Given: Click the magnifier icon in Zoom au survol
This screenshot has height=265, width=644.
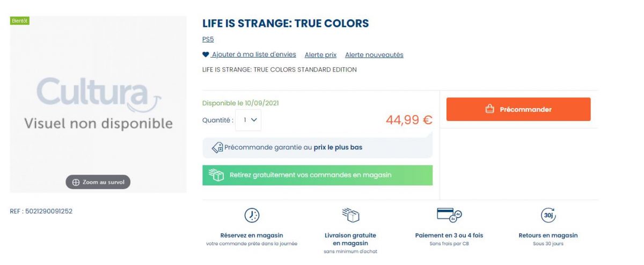Looking at the screenshot, I should [76, 182].
